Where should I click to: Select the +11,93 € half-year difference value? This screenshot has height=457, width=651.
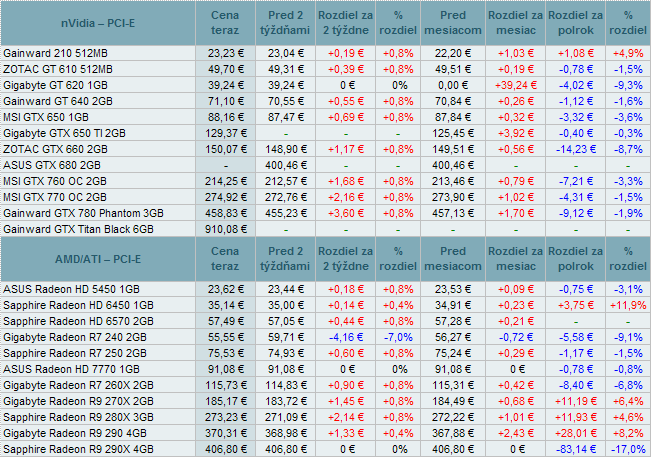(576, 417)
